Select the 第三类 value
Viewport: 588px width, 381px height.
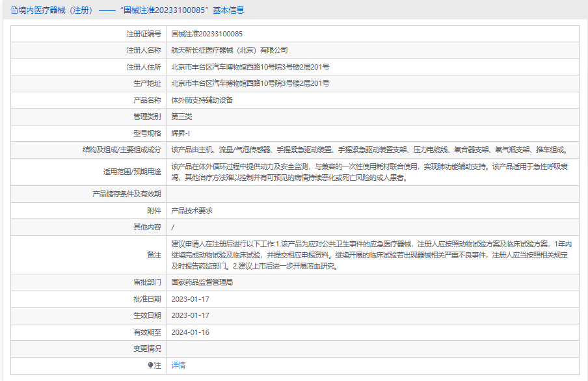(x=181, y=116)
